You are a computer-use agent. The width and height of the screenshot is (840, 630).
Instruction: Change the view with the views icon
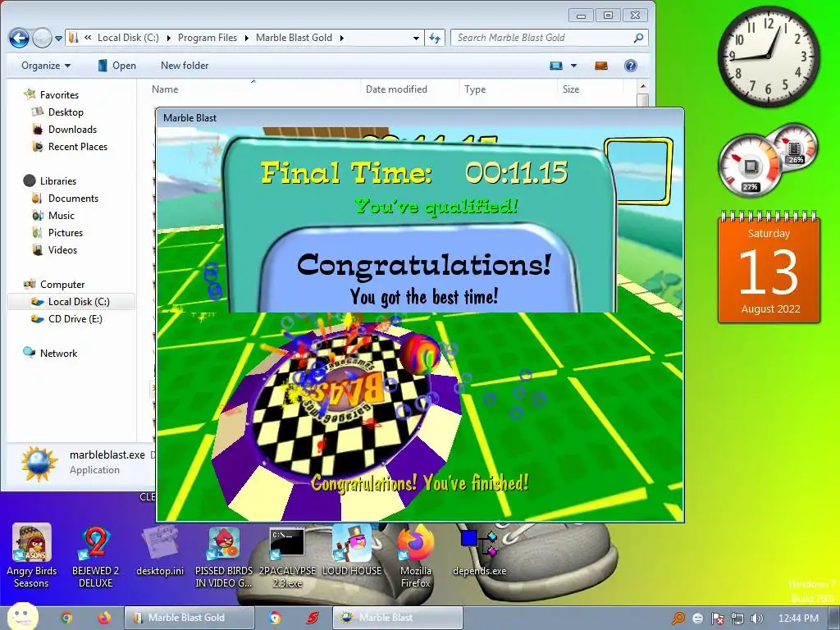tap(556, 66)
